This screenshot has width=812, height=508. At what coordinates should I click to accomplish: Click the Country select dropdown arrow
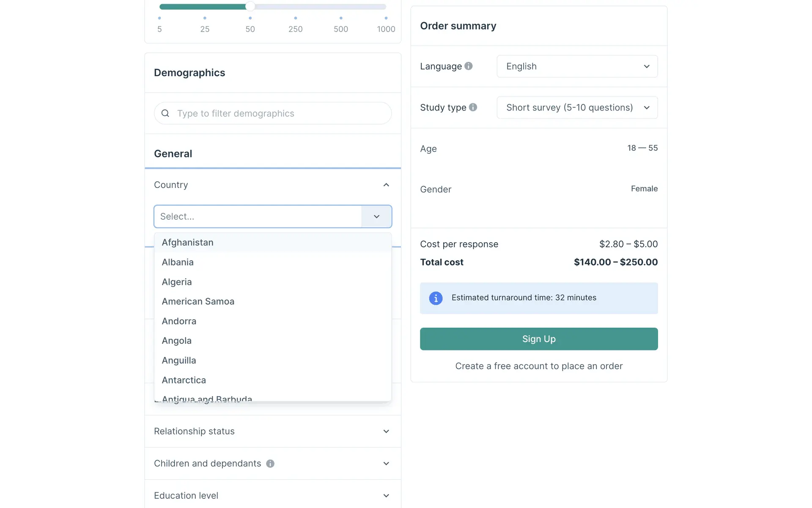(376, 217)
